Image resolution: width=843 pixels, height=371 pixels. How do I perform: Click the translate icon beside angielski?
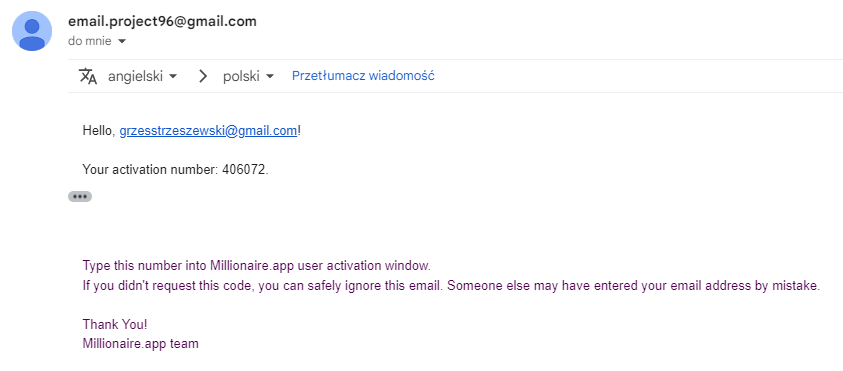point(88,76)
